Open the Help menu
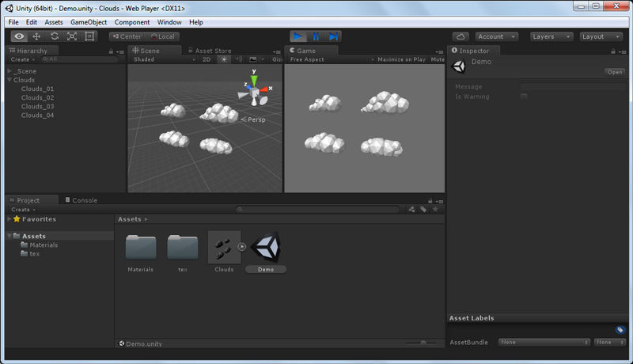The image size is (633, 364). pyautogui.click(x=195, y=22)
